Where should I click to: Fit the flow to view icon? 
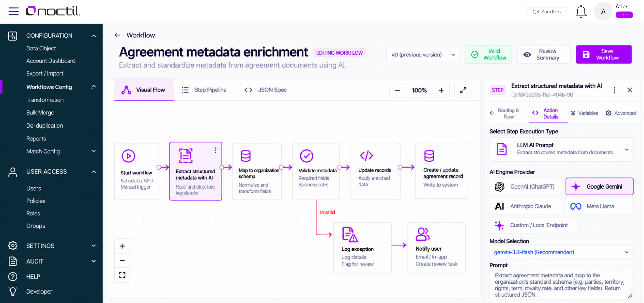click(x=122, y=275)
